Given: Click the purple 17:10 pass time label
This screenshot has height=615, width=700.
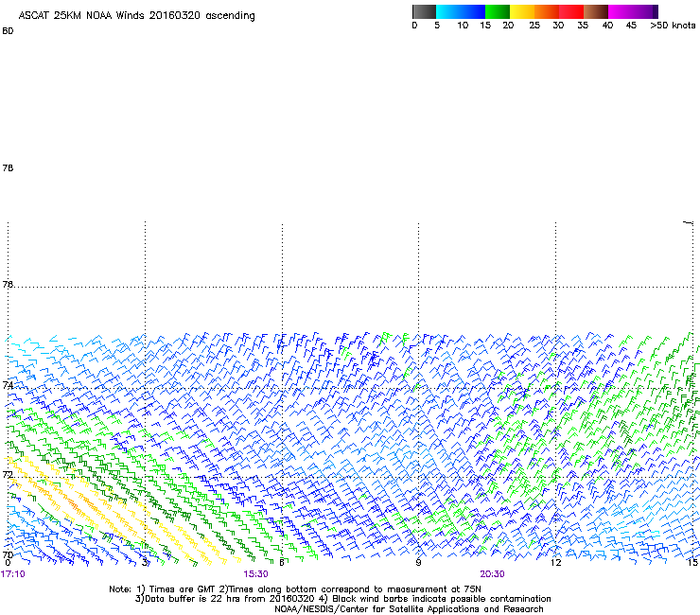Looking at the screenshot, I should coord(13,574).
